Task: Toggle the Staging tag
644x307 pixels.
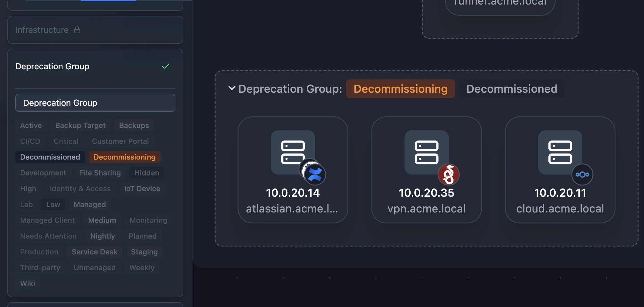Action: point(144,252)
